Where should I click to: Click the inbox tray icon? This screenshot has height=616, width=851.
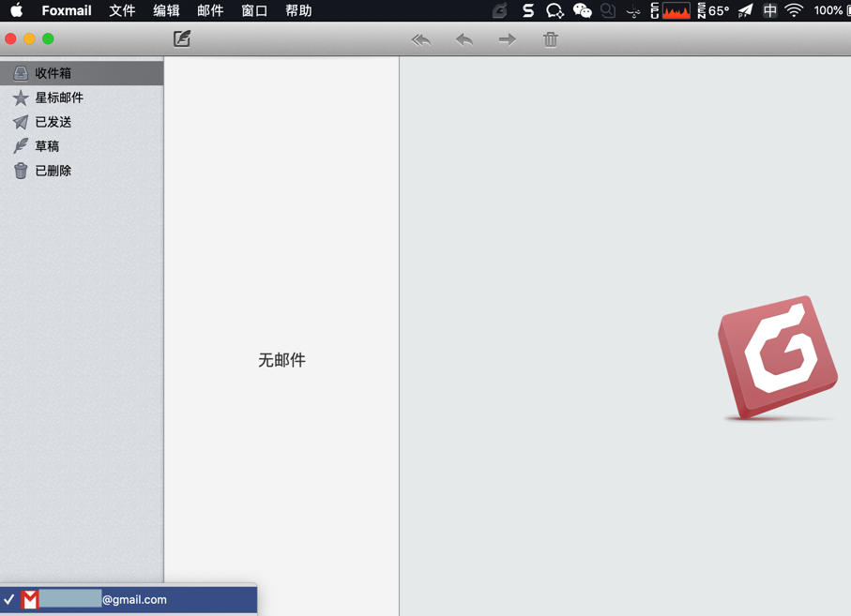pyautogui.click(x=21, y=73)
